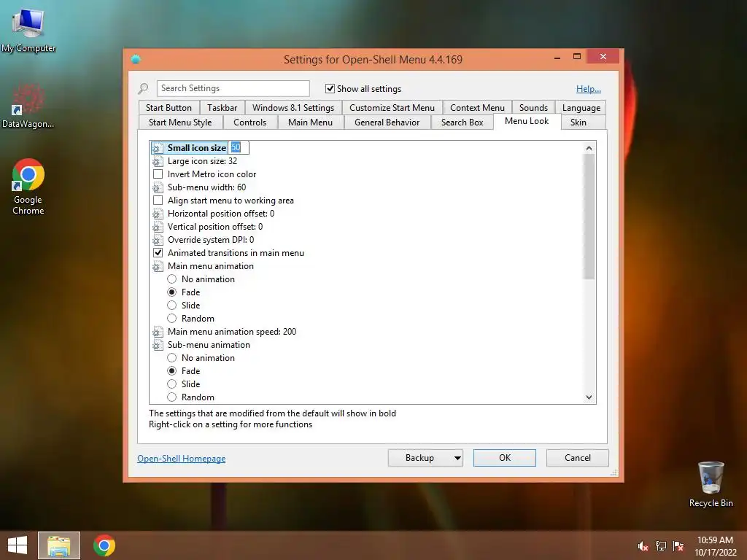
Task: Open the Windows Start button
Action: pos(18,545)
